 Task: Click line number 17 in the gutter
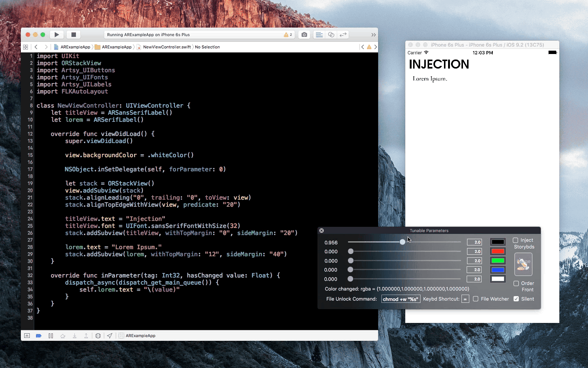tap(30, 169)
